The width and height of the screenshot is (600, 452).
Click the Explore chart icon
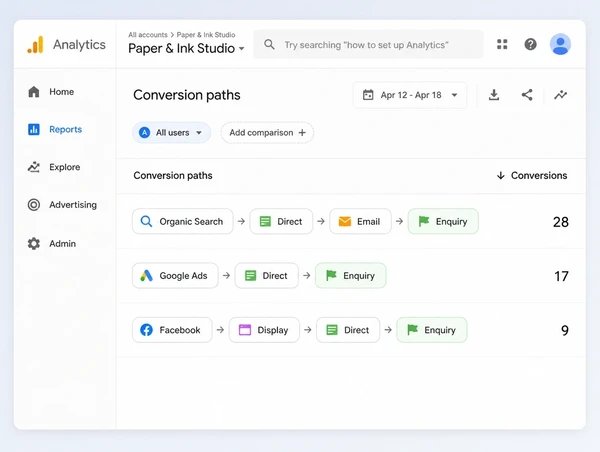[x=34, y=167]
